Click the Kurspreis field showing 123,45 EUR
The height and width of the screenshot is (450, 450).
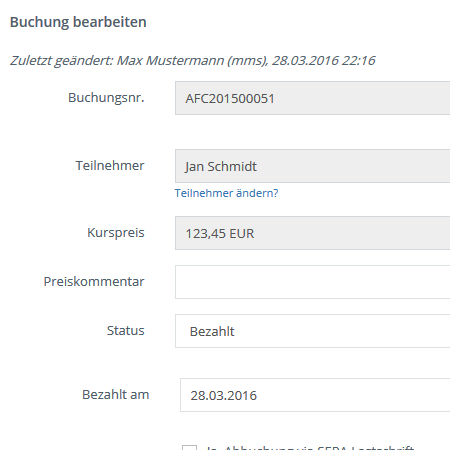(313, 233)
